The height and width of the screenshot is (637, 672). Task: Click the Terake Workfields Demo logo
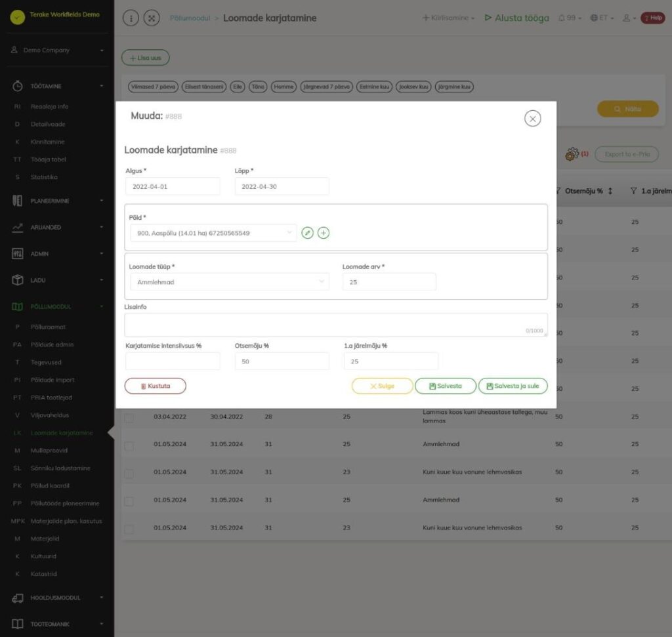[x=18, y=17]
